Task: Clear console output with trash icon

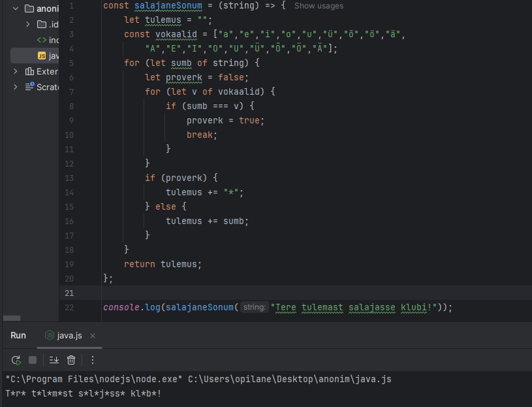Action: click(x=71, y=360)
